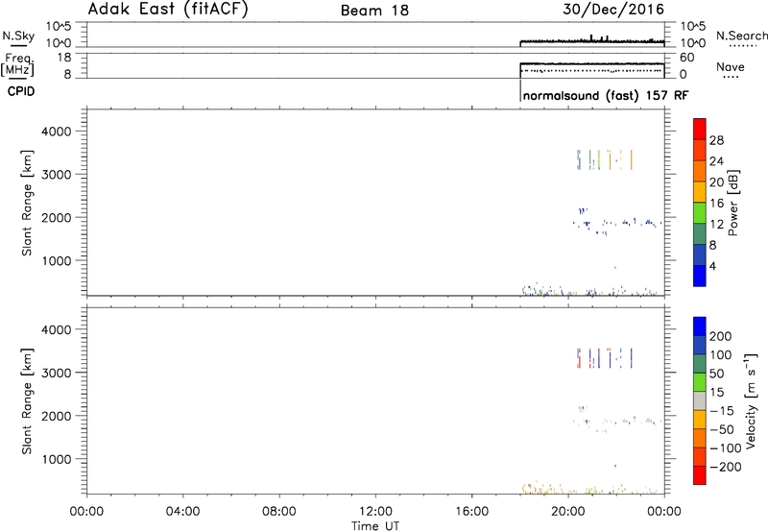The width and height of the screenshot is (768, 532).
Task: Select the "Freq. [MHz]" axis label
Action: (x=18, y=64)
